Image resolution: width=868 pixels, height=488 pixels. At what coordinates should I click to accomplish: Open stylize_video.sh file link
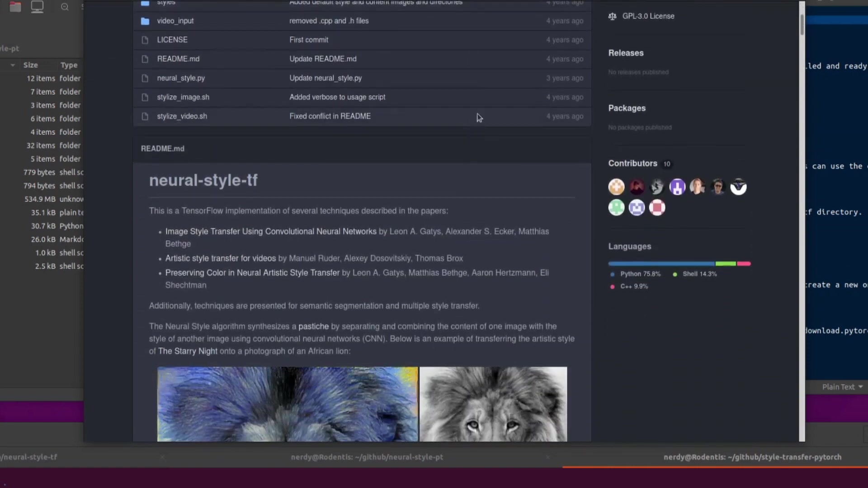coord(182,116)
